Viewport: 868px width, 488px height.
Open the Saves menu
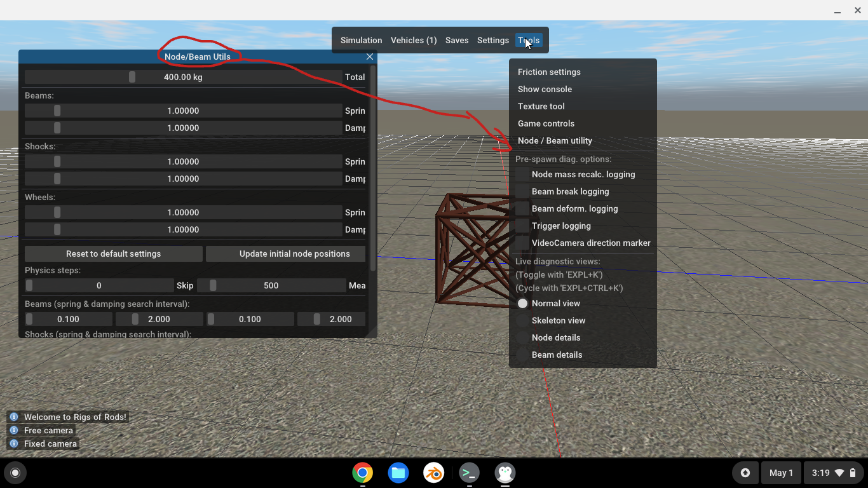point(457,40)
